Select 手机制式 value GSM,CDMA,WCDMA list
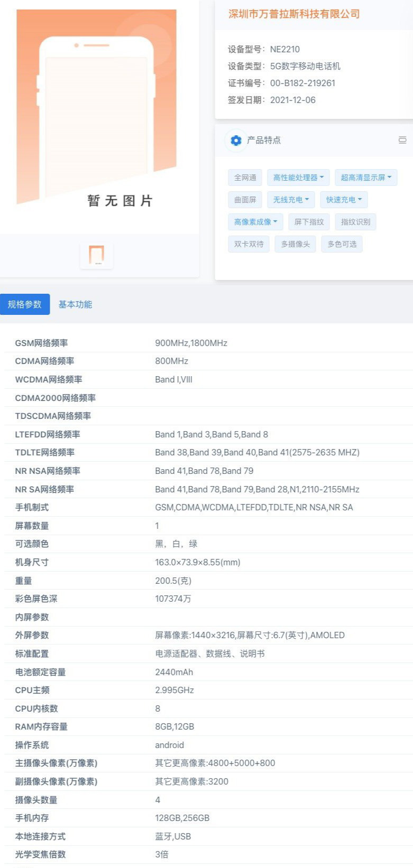Screen dimensions: 413x868 point(254,507)
